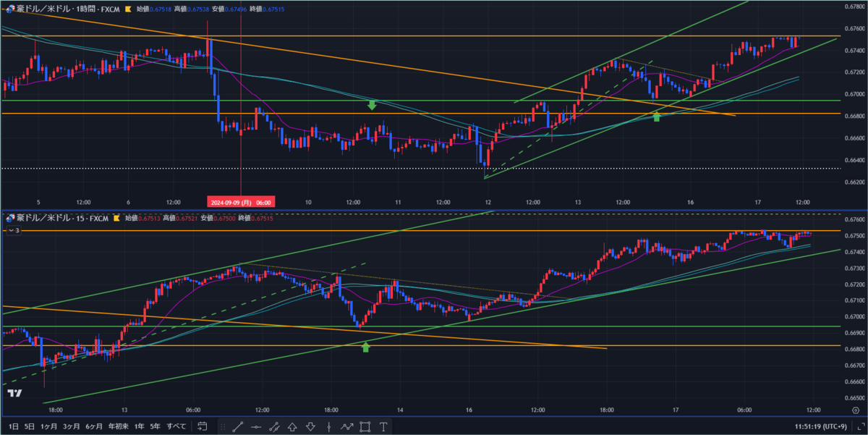868x435 pixels.
Task: Select the parallel lines drawing tool
Action: coord(275,427)
